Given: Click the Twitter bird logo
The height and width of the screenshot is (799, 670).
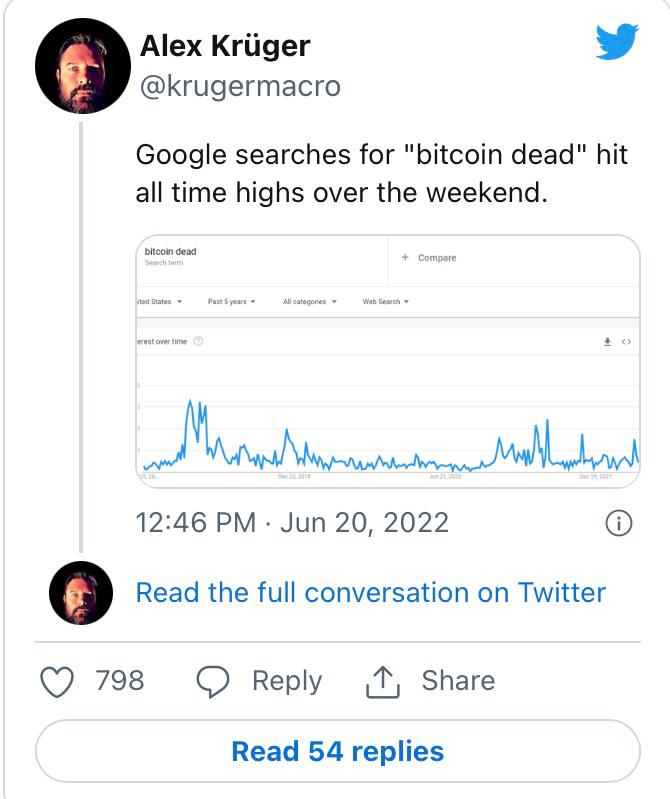Looking at the screenshot, I should tap(616, 42).
